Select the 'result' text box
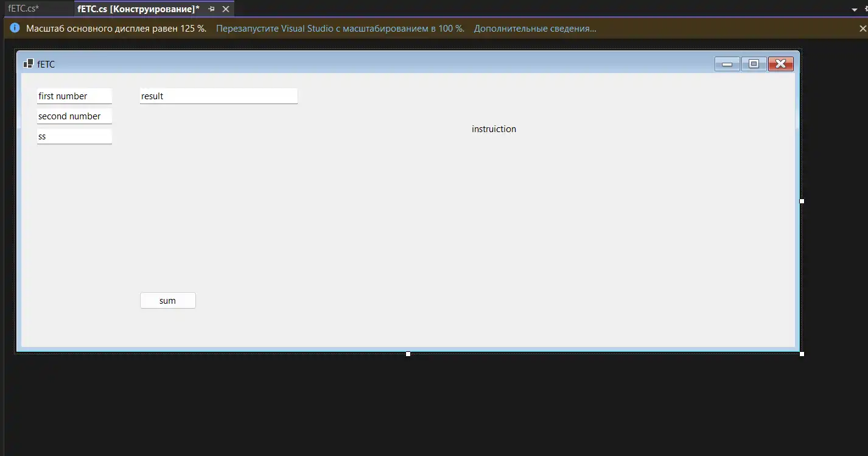 [x=219, y=96]
